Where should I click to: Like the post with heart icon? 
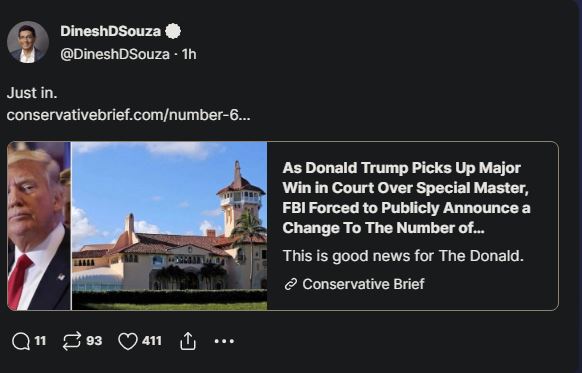128,341
